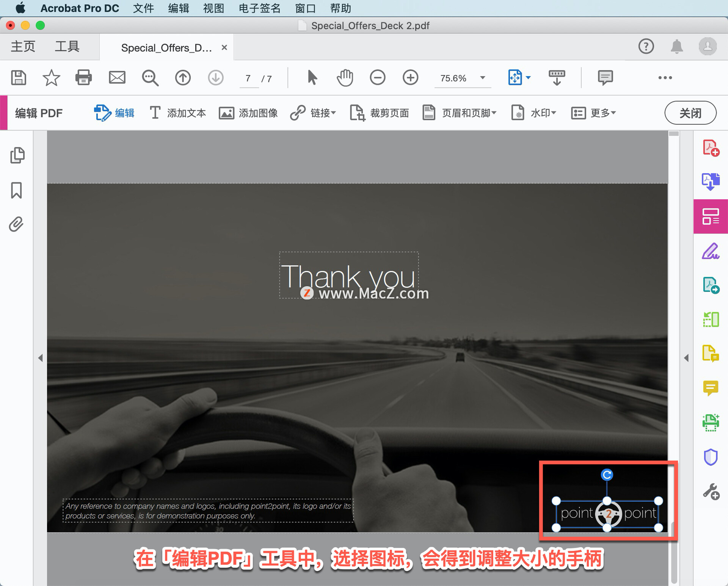Collapse the left navigation pane arrow
Screen dimensions: 728x586
pyautogui.click(x=40, y=358)
